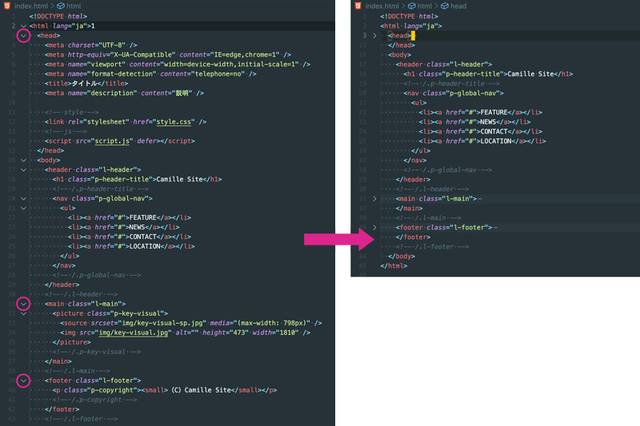Open the head breadcrumb in right pane
The height and width of the screenshot is (426, 640).
(458, 6)
